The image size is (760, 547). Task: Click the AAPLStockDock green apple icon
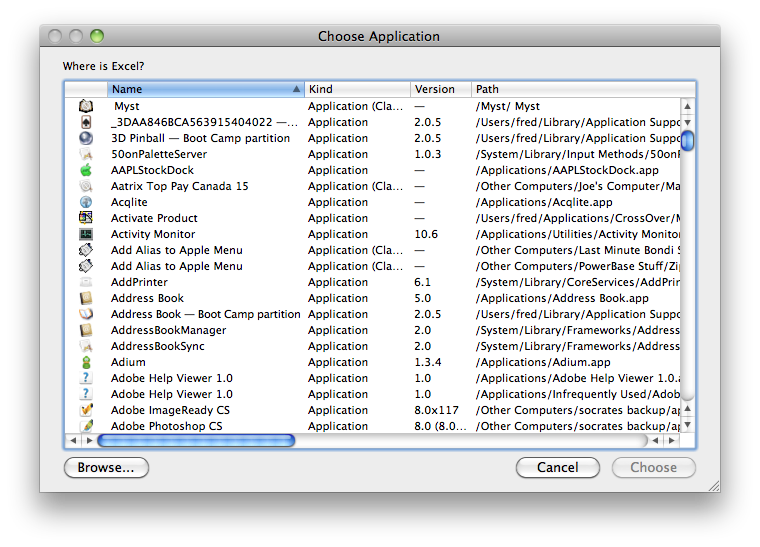[86, 170]
